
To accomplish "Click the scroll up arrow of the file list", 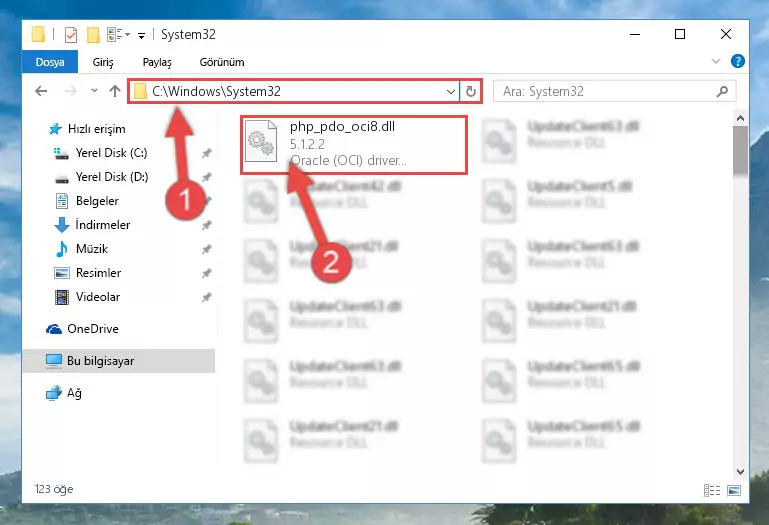I will (x=741, y=118).
